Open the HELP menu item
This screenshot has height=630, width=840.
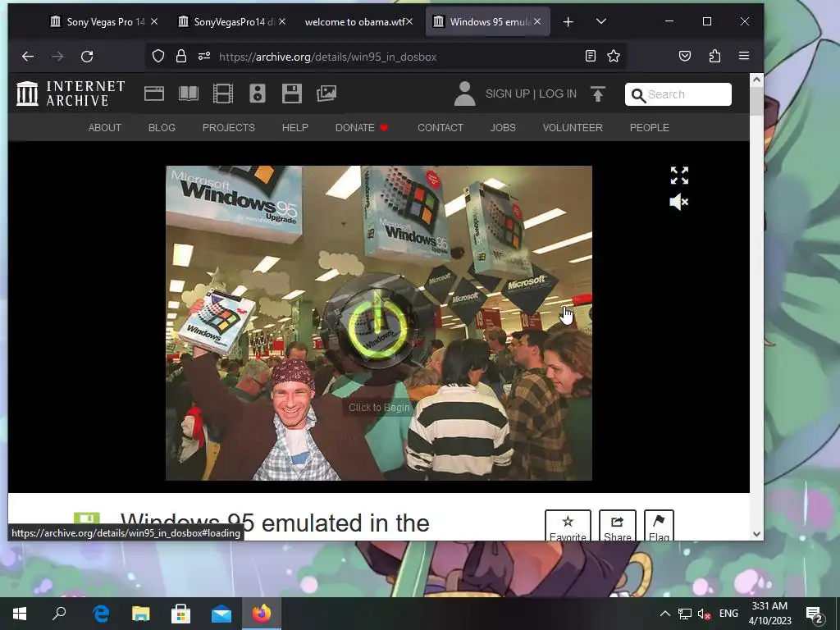(x=295, y=128)
